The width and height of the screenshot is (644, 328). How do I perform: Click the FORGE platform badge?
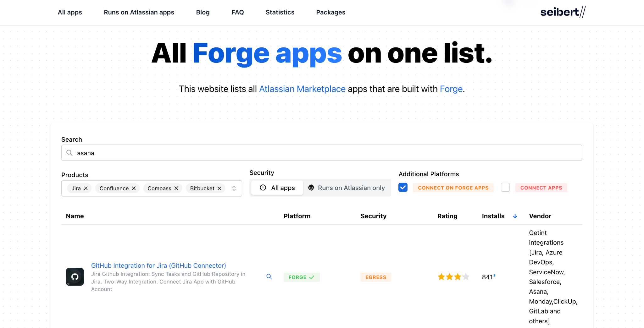(302, 277)
